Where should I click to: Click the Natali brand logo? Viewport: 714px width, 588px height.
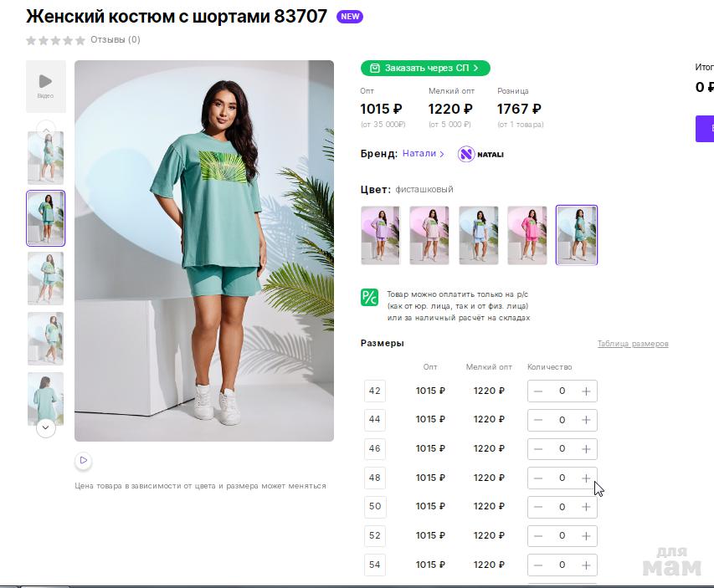(480, 154)
